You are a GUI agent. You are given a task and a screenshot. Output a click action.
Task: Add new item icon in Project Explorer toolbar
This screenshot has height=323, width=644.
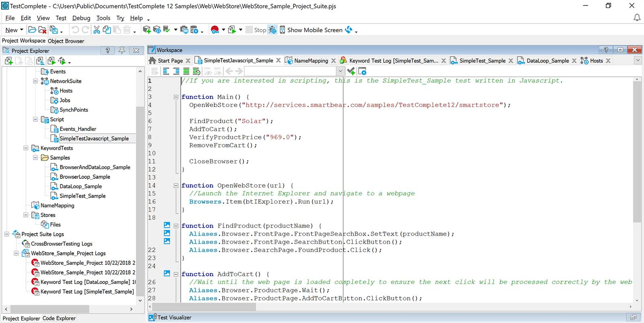(x=8, y=61)
